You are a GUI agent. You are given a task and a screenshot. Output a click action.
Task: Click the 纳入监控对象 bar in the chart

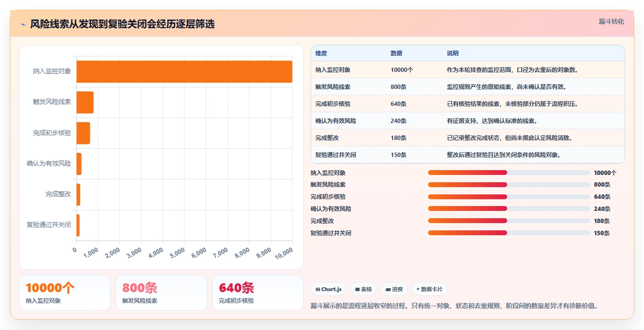184,71
